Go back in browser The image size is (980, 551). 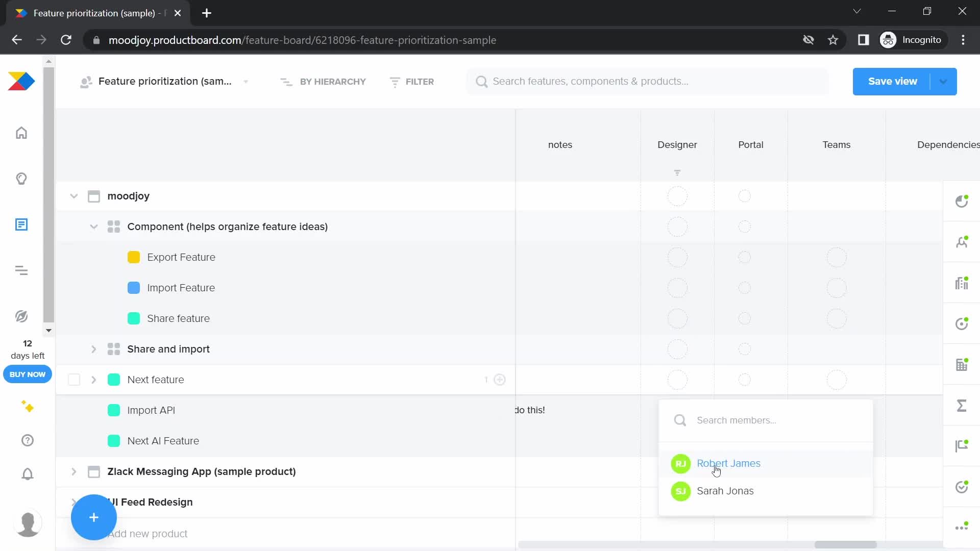pyautogui.click(x=17, y=40)
